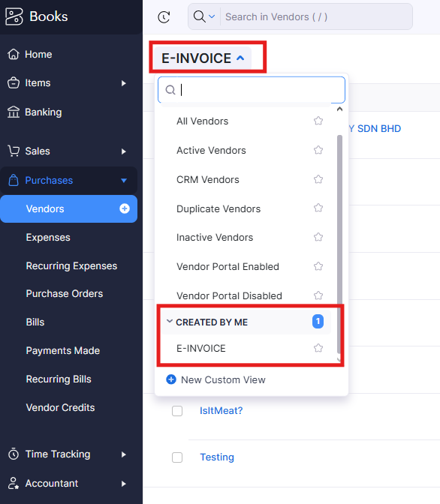Open the Testing vendor link

tap(217, 457)
